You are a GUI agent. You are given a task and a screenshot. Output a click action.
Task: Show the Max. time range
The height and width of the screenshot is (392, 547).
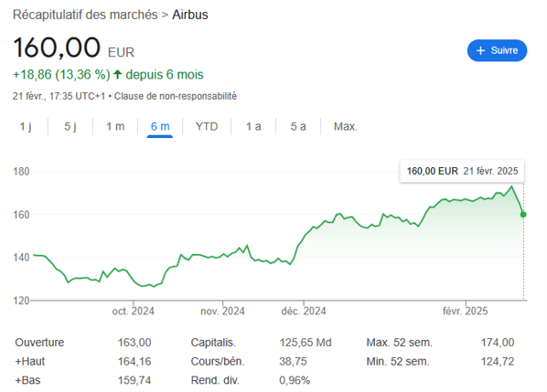pos(346,126)
